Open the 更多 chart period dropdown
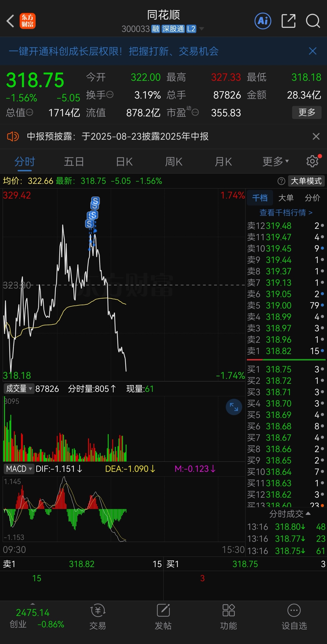The width and height of the screenshot is (327, 644). tap(276, 161)
